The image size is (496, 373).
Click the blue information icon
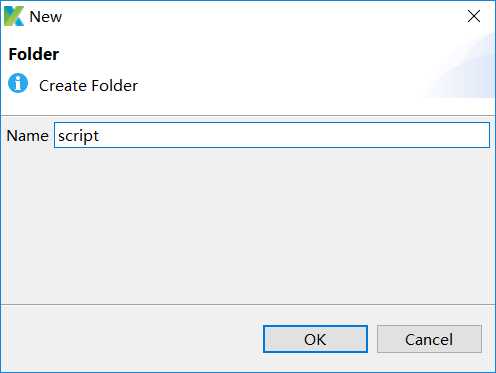(x=18, y=83)
